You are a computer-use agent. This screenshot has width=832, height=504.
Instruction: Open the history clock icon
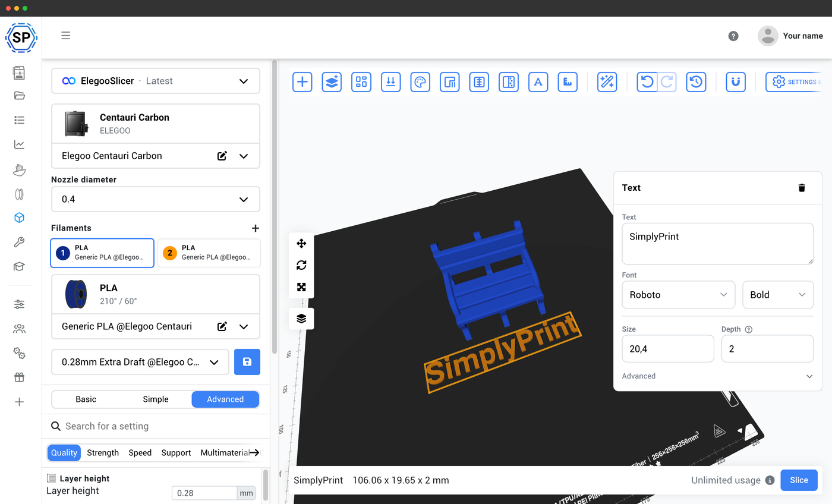pyautogui.click(x=697, y=82)
